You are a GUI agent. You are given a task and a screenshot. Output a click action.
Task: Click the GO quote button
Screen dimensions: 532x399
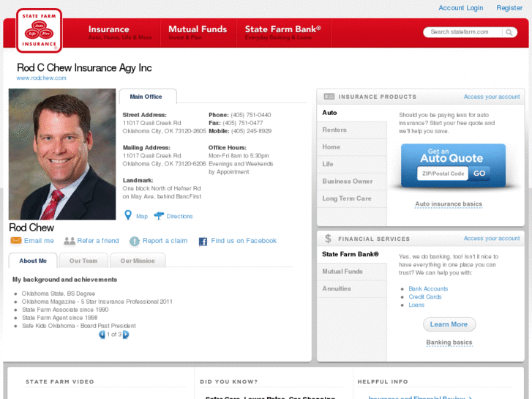coord(479,174)
